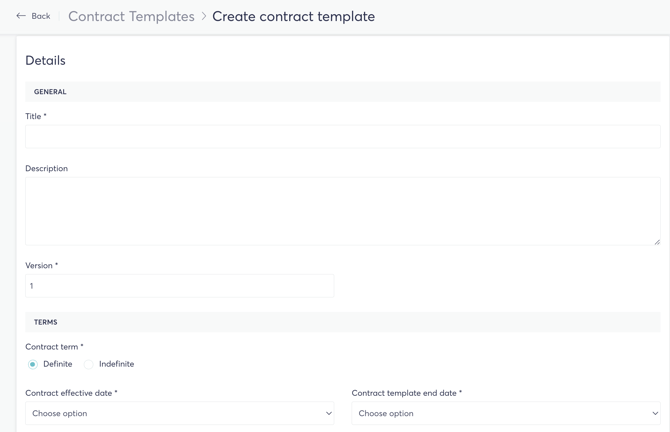Click the Contract term label

(x=54, y=347)
